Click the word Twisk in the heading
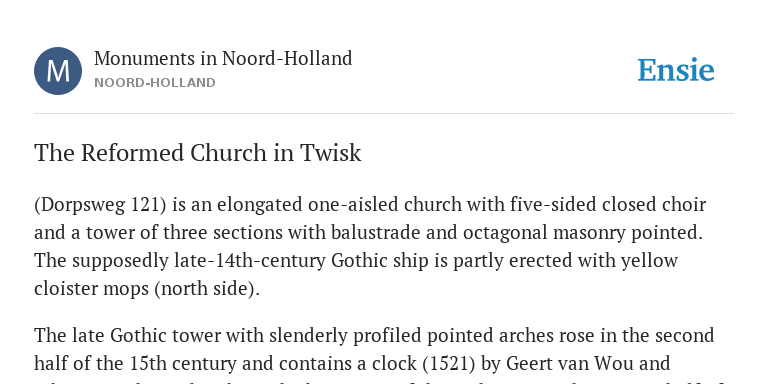 click(331, 153)
